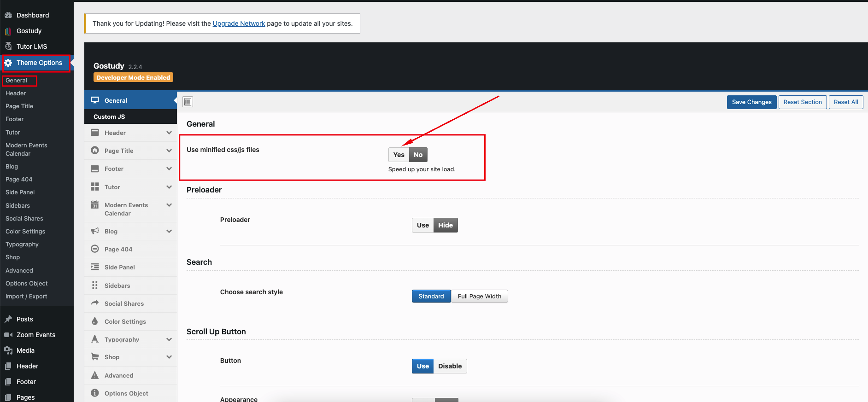Expand the Header section chevron
Screen dimensions: 868x402
(169, 133)
